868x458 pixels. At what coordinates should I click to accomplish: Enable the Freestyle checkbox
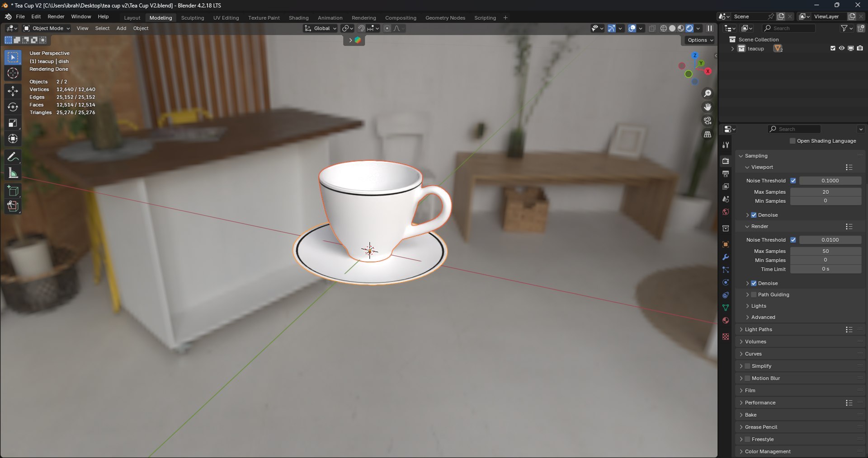coord(747,439)
